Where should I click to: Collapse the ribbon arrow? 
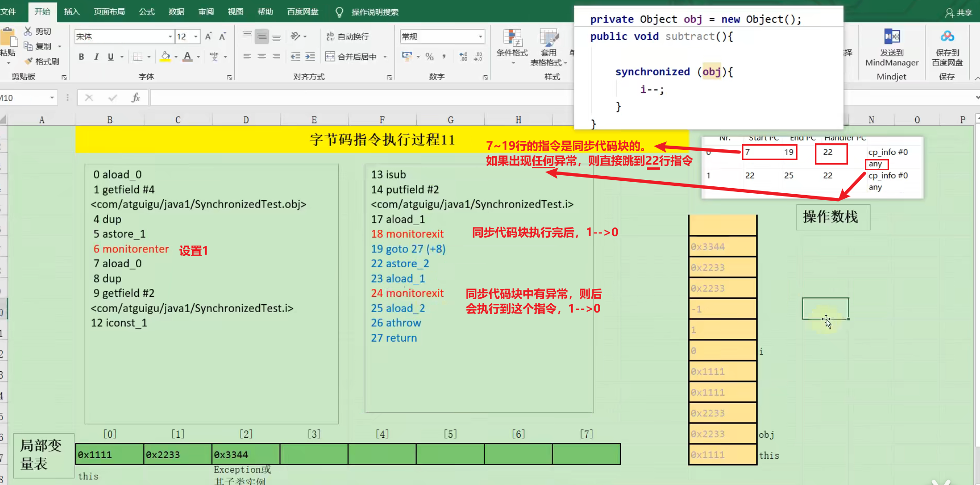click(977, 78)
